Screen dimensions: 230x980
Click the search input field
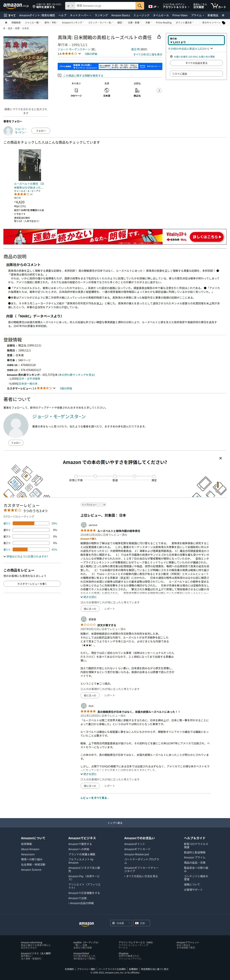(105, 6)
